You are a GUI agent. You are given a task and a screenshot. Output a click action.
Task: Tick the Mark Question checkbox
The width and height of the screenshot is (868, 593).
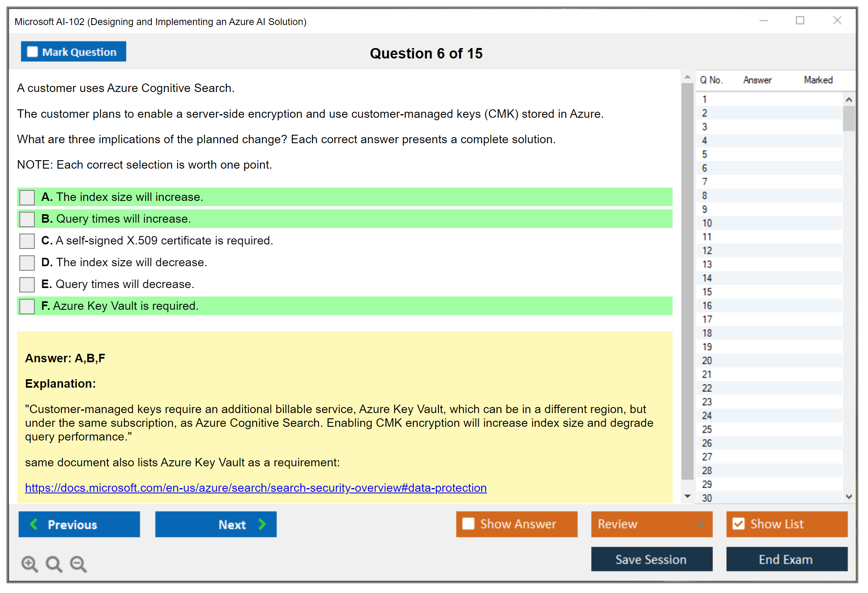click(32, 52)
